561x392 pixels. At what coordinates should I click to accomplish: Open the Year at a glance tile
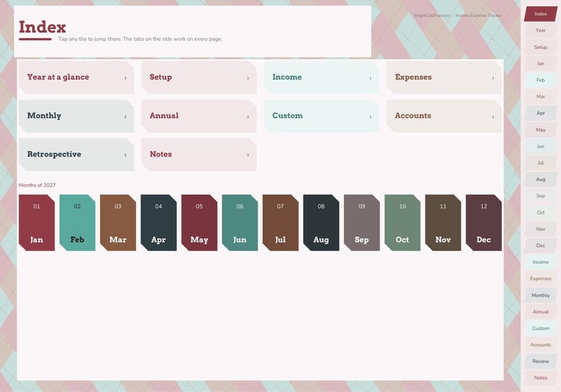pos(76,77)
